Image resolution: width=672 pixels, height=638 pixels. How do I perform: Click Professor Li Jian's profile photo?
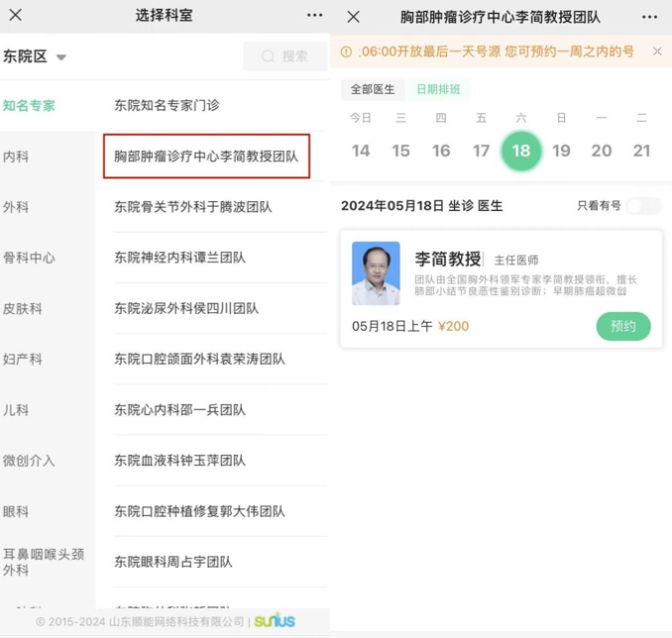(x=376, y=273)
